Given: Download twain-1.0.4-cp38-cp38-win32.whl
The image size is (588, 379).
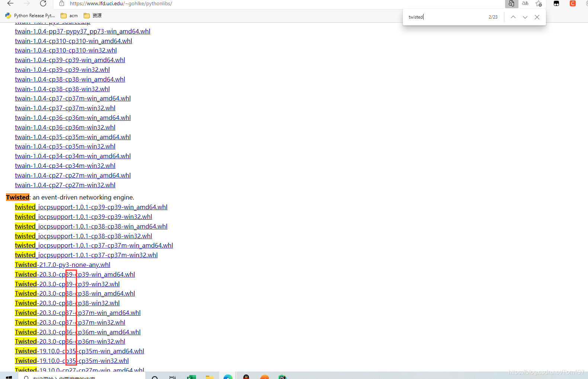Looking at the screenshot, I should pyautogui.click(x=62, y=89).
